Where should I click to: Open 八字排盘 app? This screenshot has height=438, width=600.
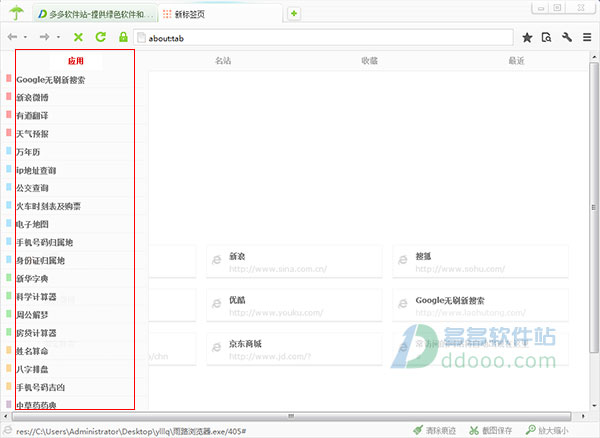click(x=32, y=369)
